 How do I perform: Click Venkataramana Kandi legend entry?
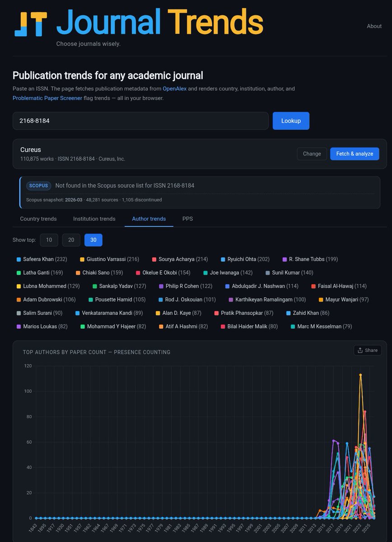click(x=109, y=313)
